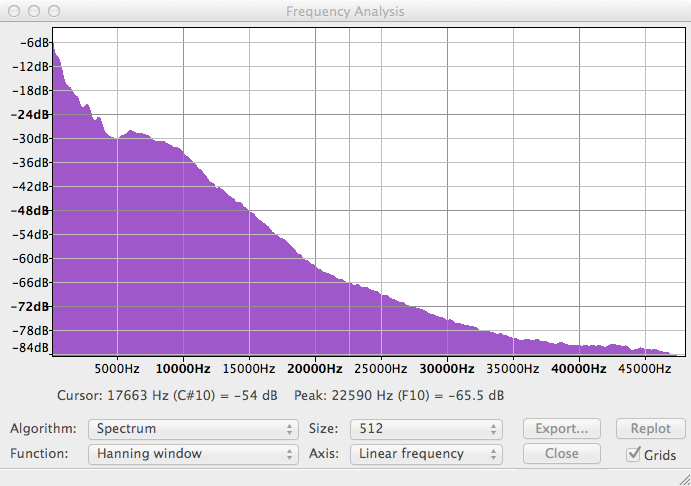Click the red window close button

tap(14, 11)
